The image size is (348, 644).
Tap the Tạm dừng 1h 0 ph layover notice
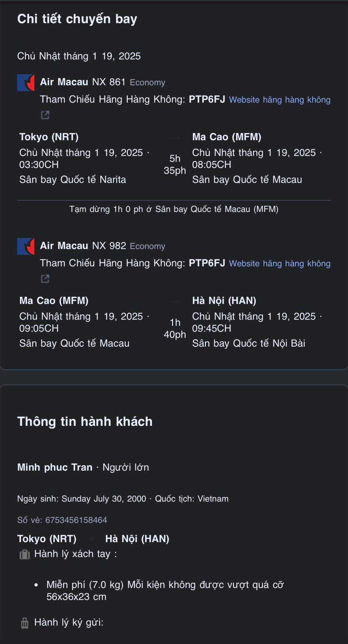(174, 209)
